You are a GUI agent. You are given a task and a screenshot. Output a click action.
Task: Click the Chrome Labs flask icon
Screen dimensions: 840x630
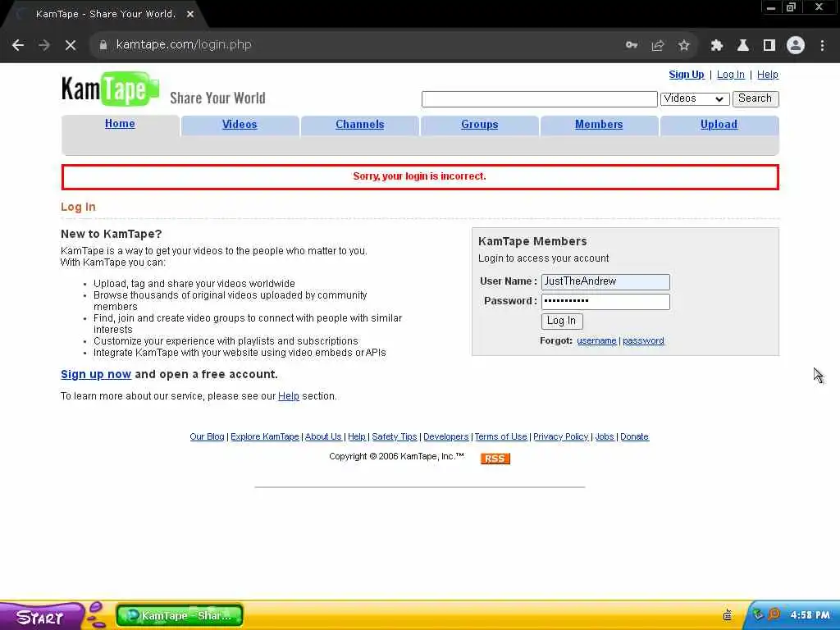pyautogui.click(x=743, y=45)
